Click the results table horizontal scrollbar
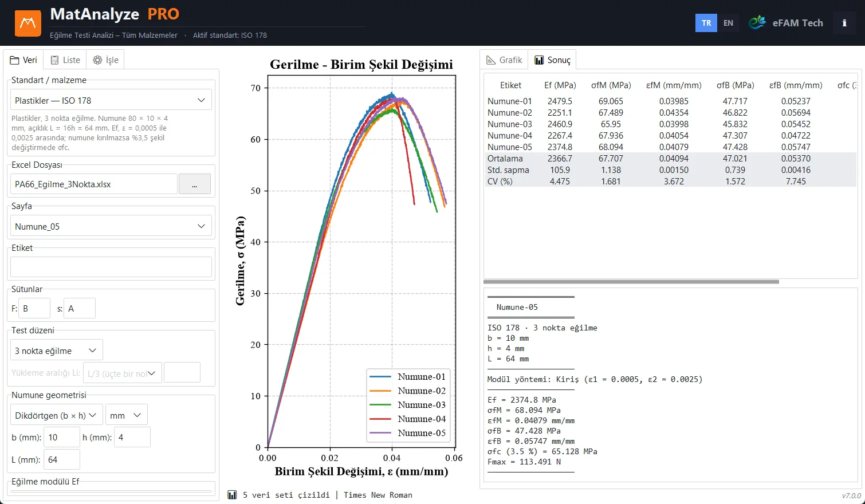The image size is (865, 504). click(631, 282)
